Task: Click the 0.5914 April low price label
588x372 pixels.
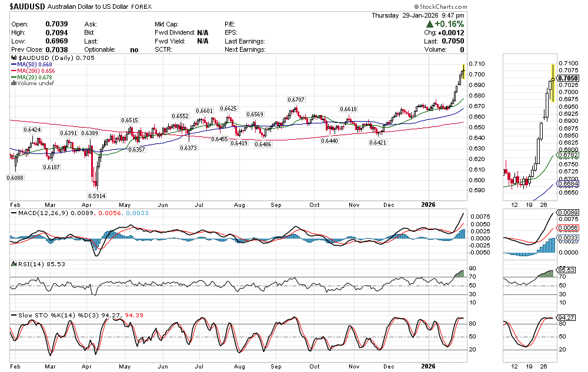Action: click(97, 196)
